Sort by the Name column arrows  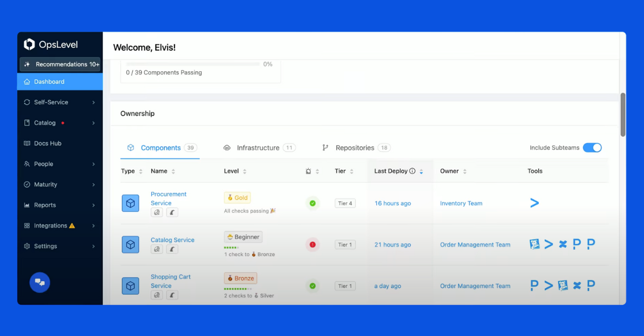pyautogui.click(x=173, y=171)
